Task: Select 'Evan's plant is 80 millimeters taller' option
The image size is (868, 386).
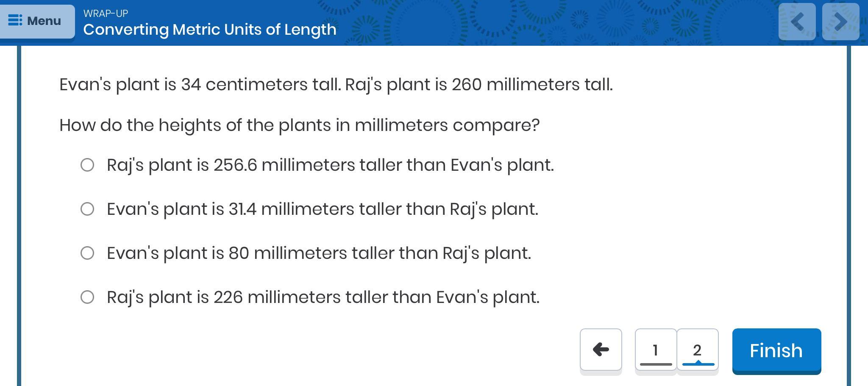Action: click(87, 253)
